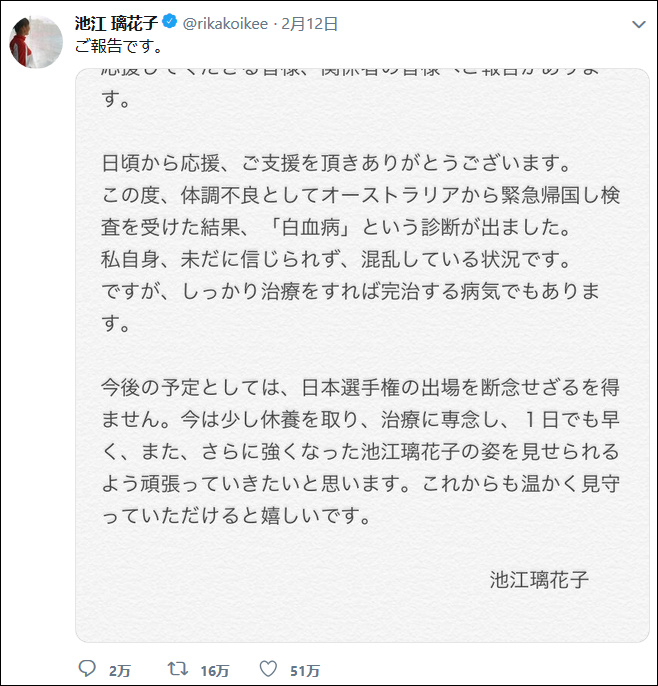Like the tweet with the heart icon
This screenshot has width=658, height=686.
click(268, 668)
